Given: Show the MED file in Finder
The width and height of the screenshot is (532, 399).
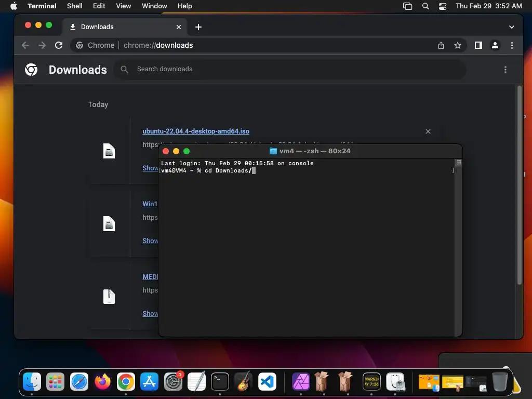Looking at the screenshot, I should (x=150, y=313).
